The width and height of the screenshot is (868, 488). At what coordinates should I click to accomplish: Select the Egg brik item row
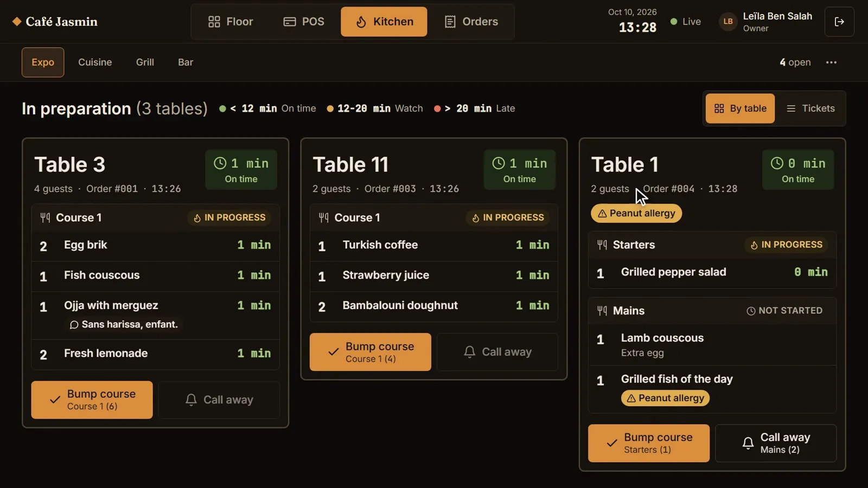(155, 246)
